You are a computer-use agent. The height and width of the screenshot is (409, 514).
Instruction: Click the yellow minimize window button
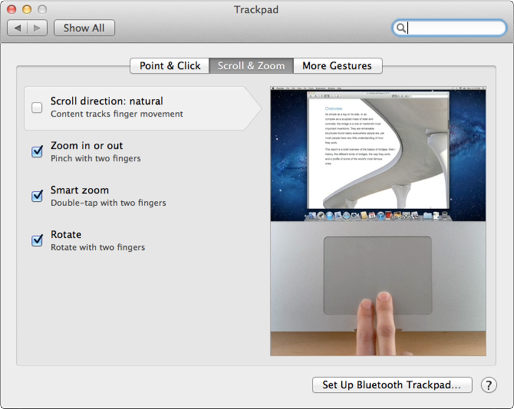click(x=27, y=9)
